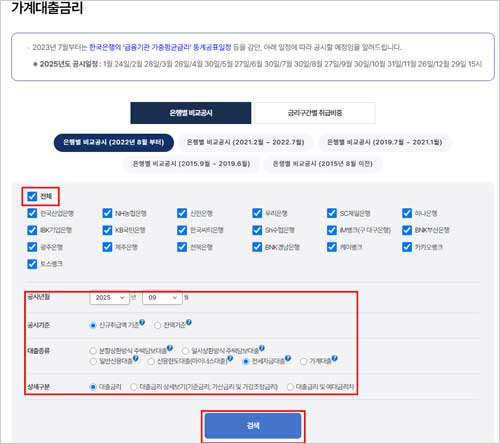
Task: Toggle the 전체 select-all checkbox
Action: coord(32,196)
